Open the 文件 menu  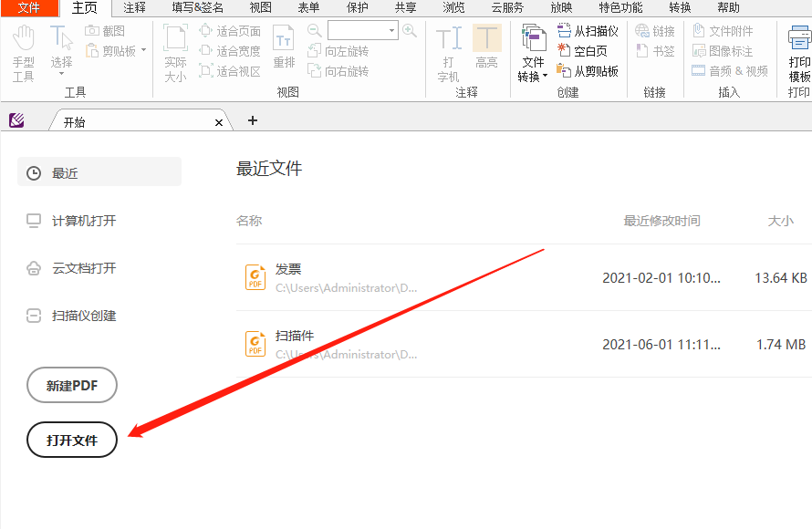(27, 7)
